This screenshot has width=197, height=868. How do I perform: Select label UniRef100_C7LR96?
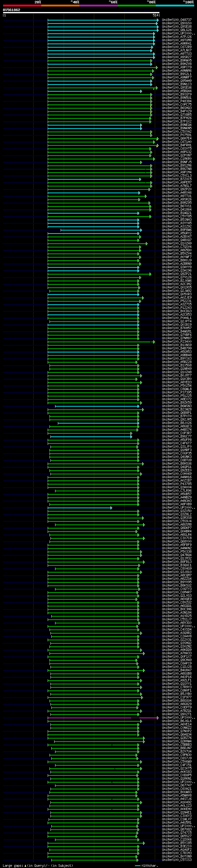(x=177, y=491)
